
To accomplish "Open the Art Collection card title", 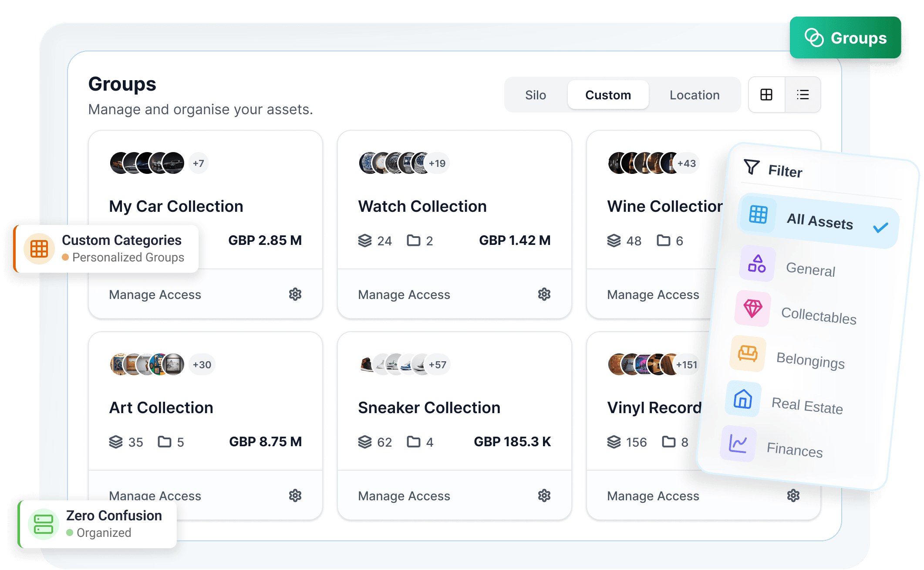I will click(161, 408).
